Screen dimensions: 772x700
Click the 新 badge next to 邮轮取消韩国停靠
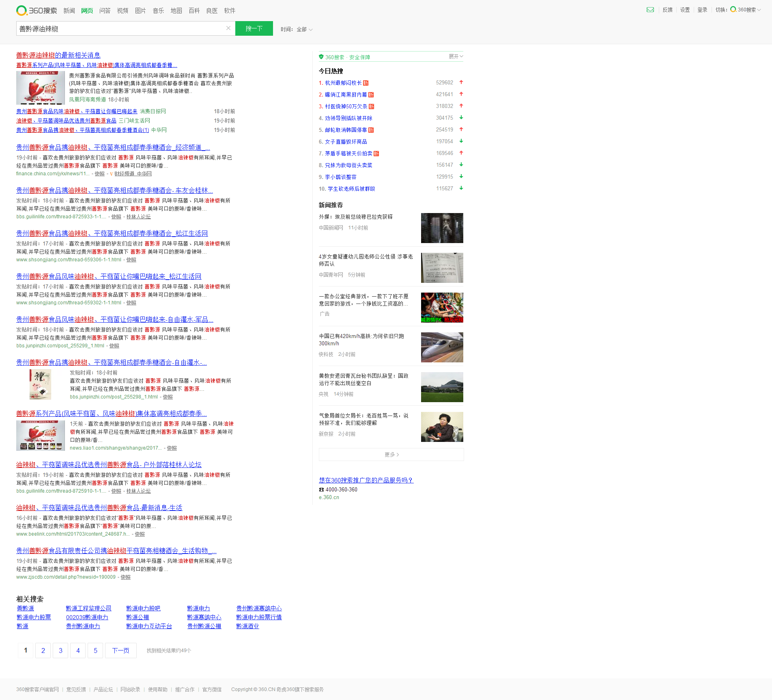click(371, 130)
